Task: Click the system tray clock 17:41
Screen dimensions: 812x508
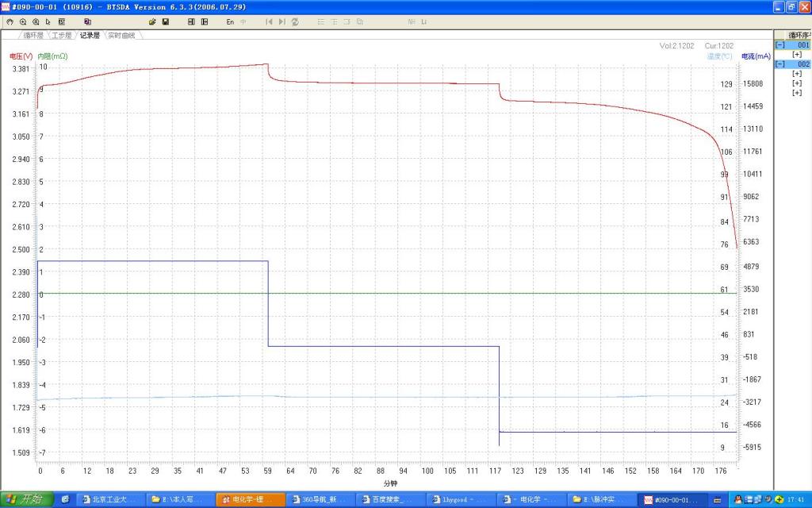Action: (798, 500)
